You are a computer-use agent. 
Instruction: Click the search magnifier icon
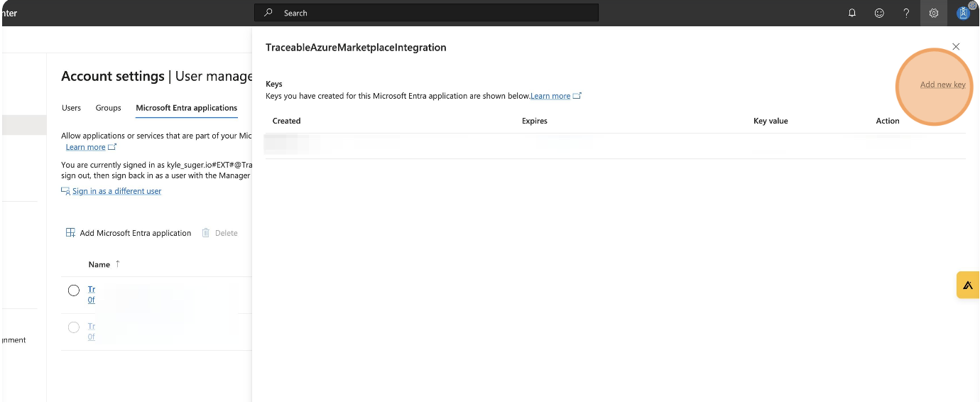tap(268, 13)
